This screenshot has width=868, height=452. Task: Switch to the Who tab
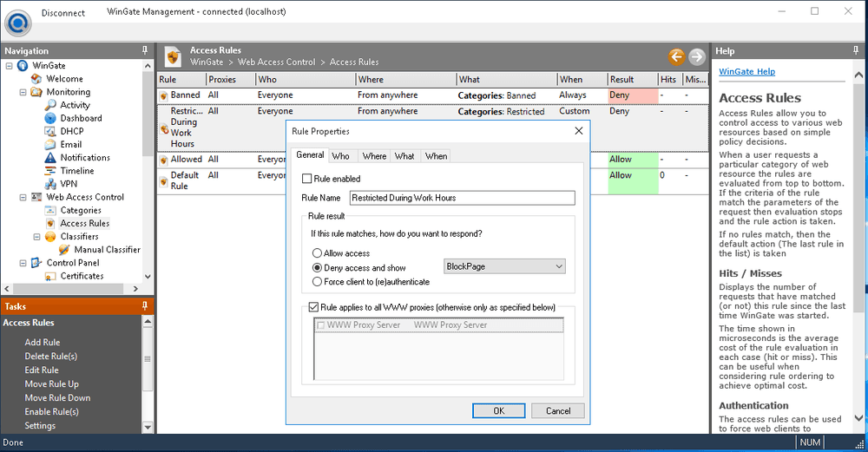(x=340, y=156)
